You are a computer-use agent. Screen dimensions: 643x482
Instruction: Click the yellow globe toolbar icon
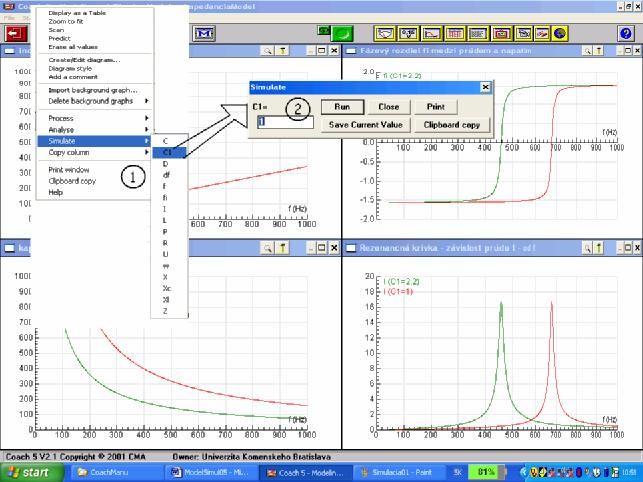coord(560,33)
